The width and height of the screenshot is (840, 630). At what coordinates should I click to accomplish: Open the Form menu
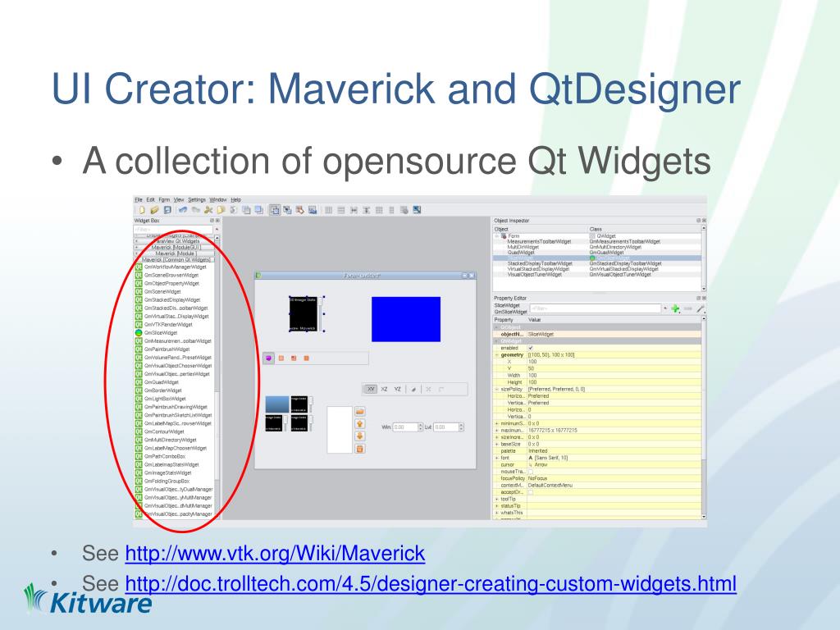click(x=164, y=200)
